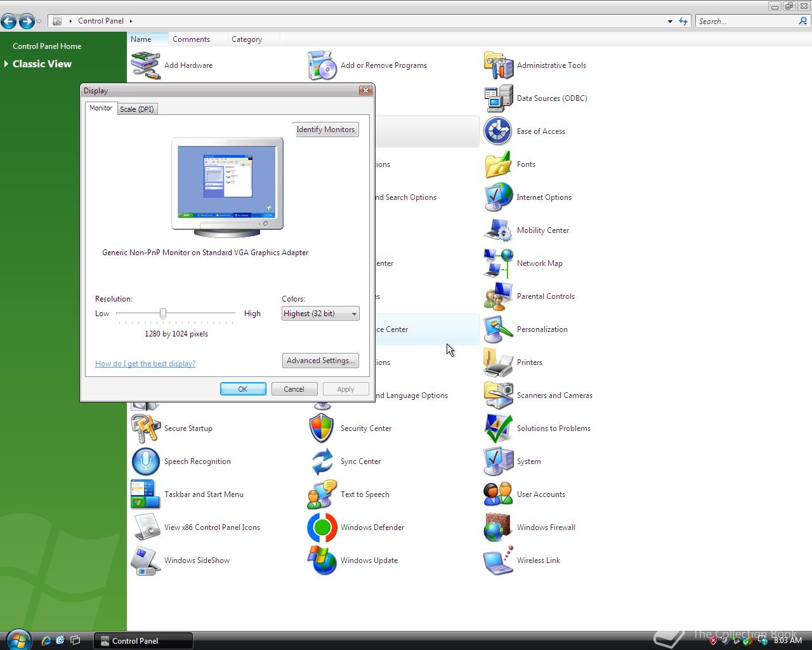The height and width of the screenshot is (650, 812).
Task: Open the Sync Center icon
Action: [x=322, y=461]
